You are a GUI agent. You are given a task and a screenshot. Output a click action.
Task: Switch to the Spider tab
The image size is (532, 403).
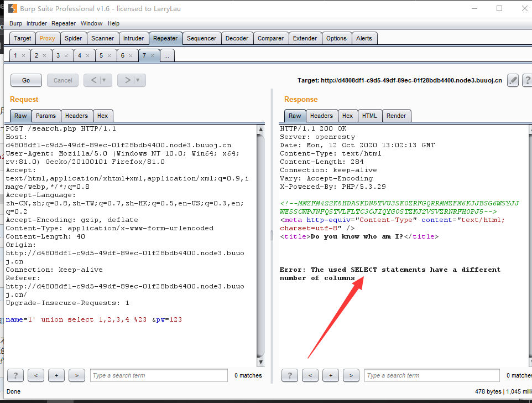point(74,38)
